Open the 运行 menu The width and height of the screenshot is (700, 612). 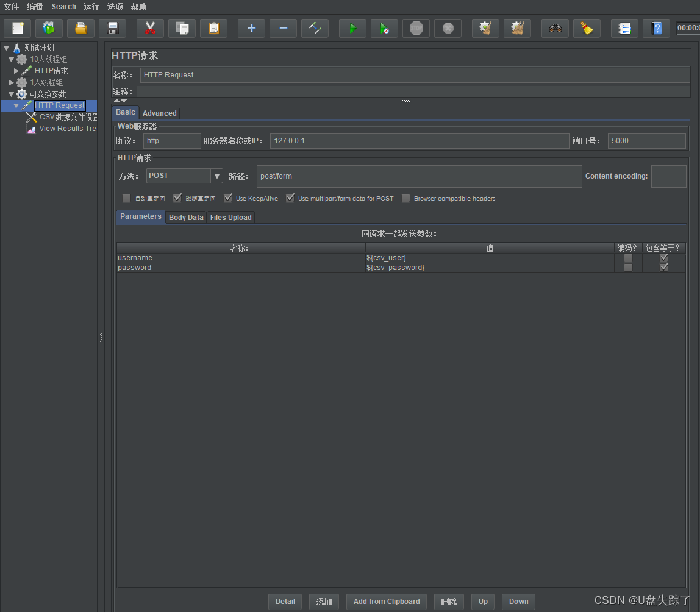[91, 7]
